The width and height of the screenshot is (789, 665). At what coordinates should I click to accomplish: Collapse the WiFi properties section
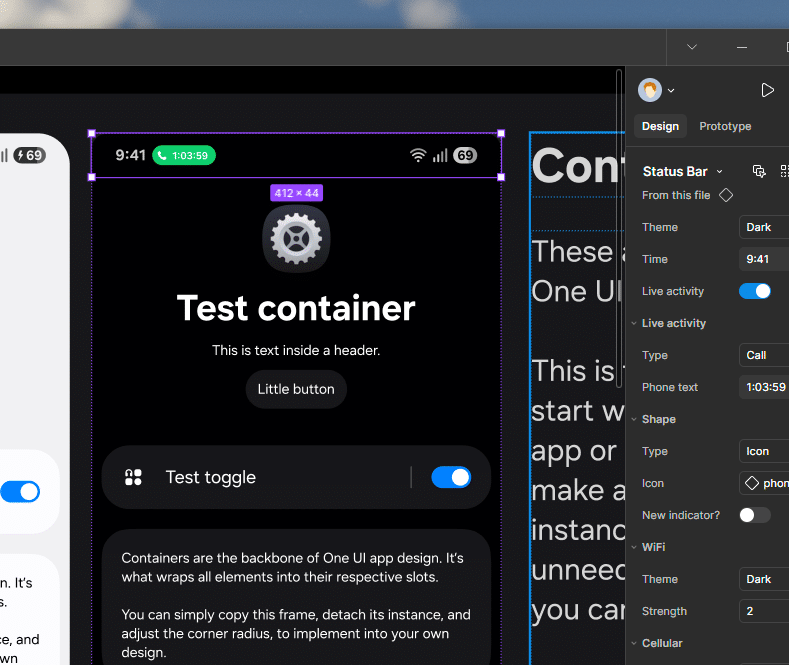pyautogui.click(x=634, y=547)
